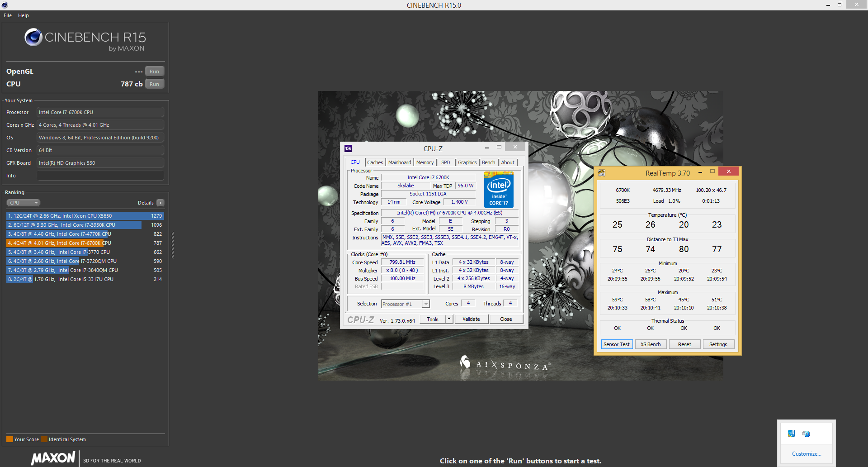Click the rendered benchmark scene image
The height and width of the screenshot is (467, 868).
[x=520, y=235]
